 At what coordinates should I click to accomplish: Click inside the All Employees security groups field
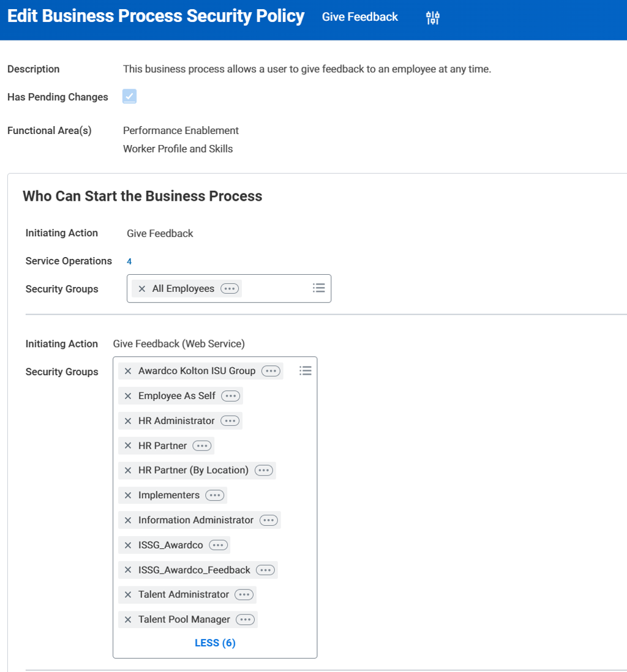click(x=276, y=289)
